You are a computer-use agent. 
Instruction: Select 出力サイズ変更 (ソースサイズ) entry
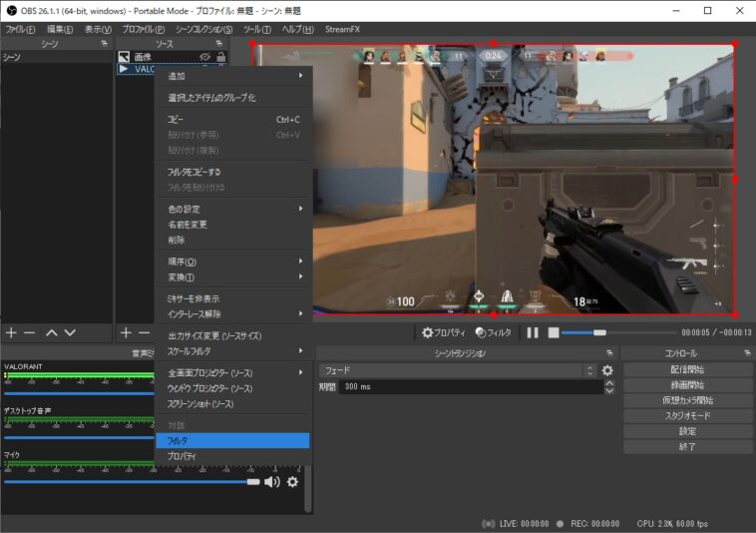point(232,335)
